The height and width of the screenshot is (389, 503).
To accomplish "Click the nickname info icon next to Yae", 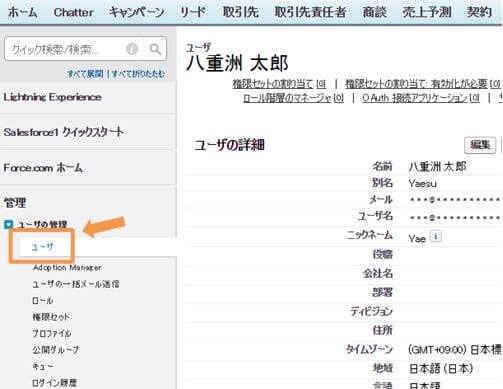I will click(436, 236).
